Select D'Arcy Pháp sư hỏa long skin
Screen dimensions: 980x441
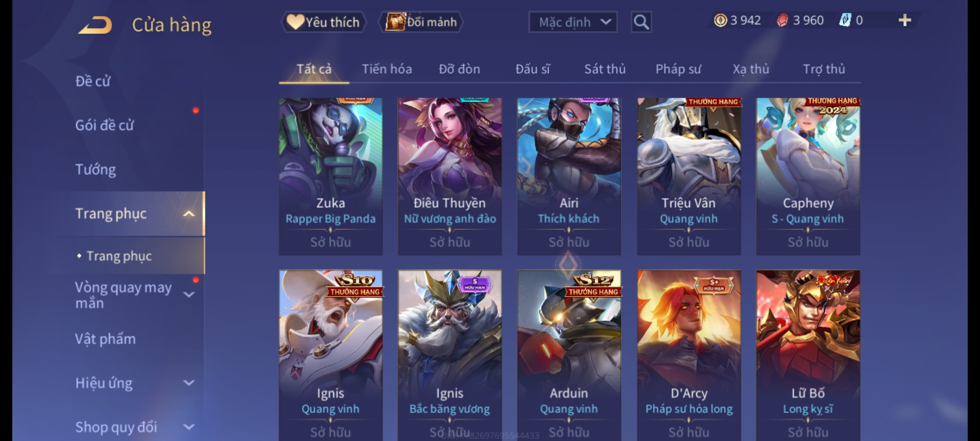point(689,355)
